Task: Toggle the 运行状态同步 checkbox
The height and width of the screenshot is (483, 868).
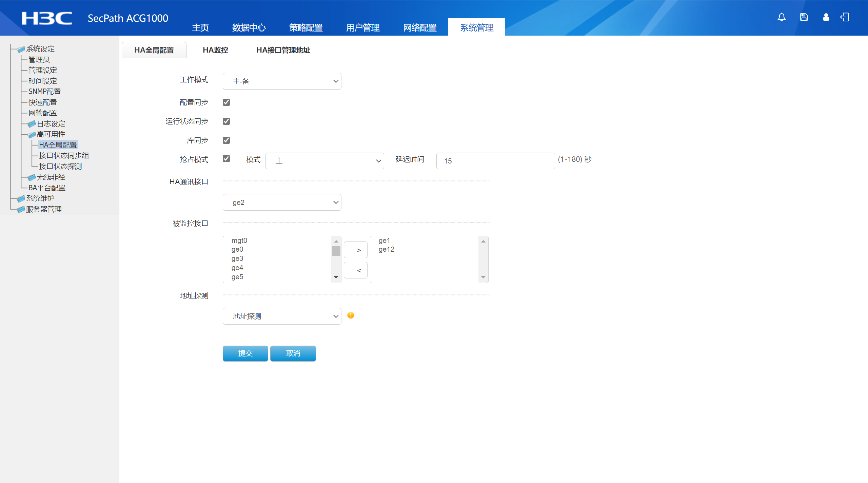Action: [226, 121]
